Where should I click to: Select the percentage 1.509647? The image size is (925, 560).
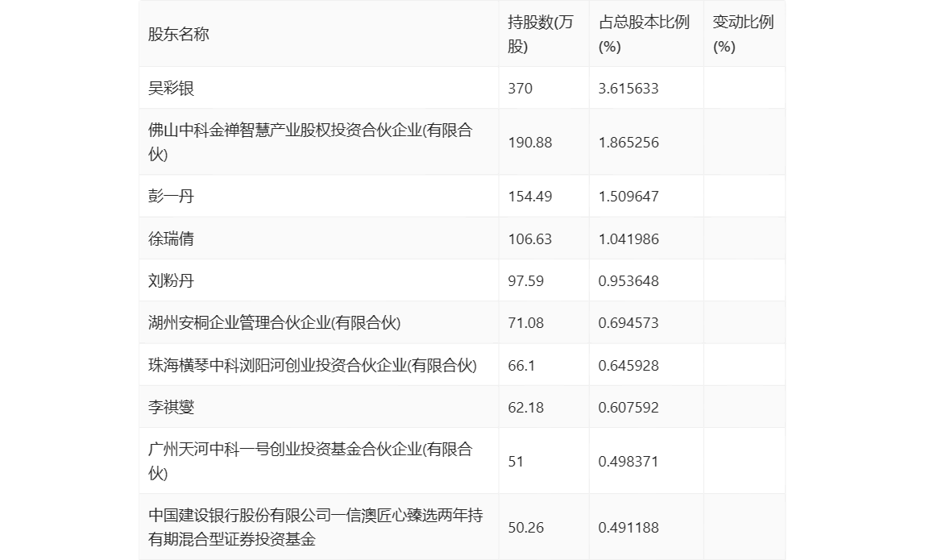[628, 197]
